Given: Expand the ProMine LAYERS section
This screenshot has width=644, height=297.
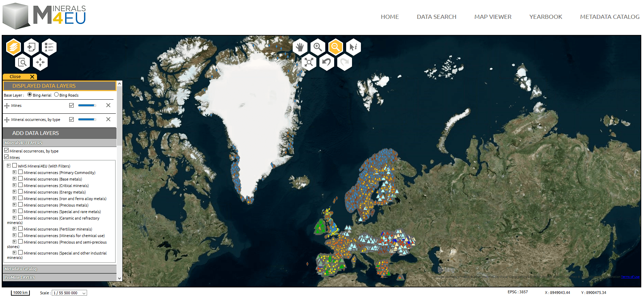Looking at the screenshot, I should [60, 277].
